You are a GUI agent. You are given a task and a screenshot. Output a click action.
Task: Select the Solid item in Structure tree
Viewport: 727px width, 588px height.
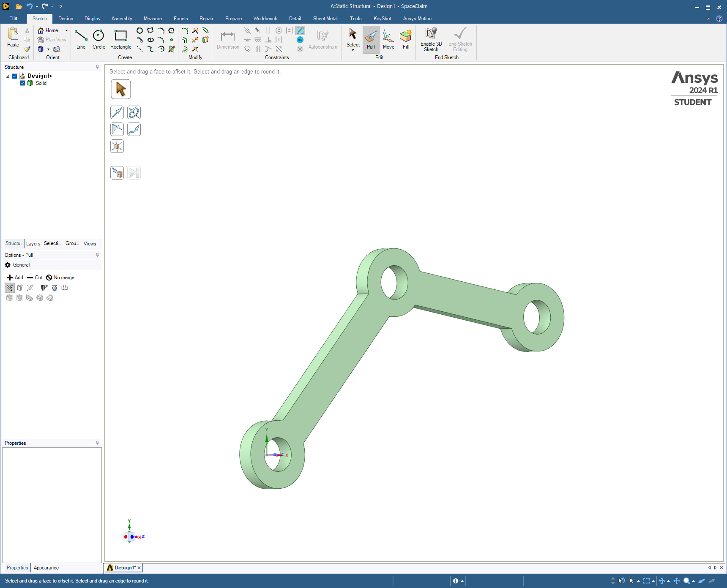tap(41, 83)
